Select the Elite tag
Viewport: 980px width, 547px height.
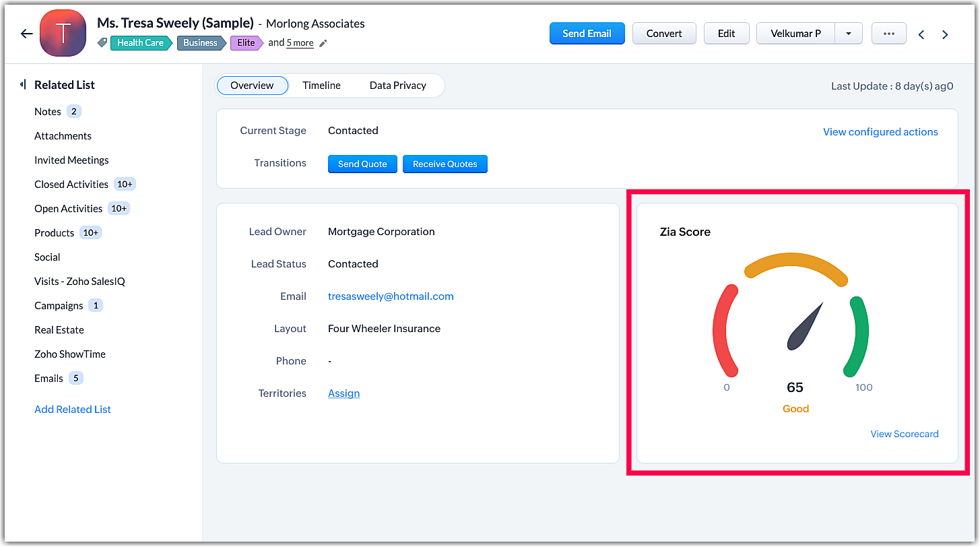247,42
